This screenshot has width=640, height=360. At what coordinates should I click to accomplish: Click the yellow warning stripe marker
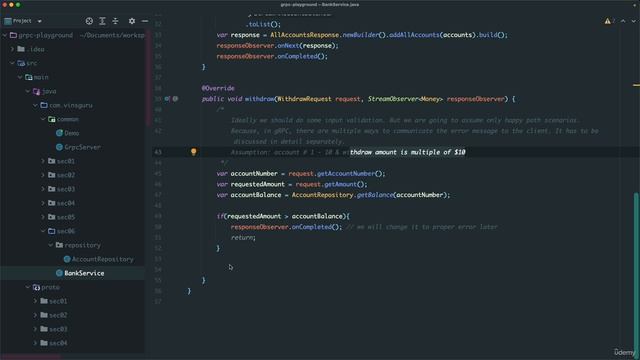pyautogui.click(x=636, y=85)
